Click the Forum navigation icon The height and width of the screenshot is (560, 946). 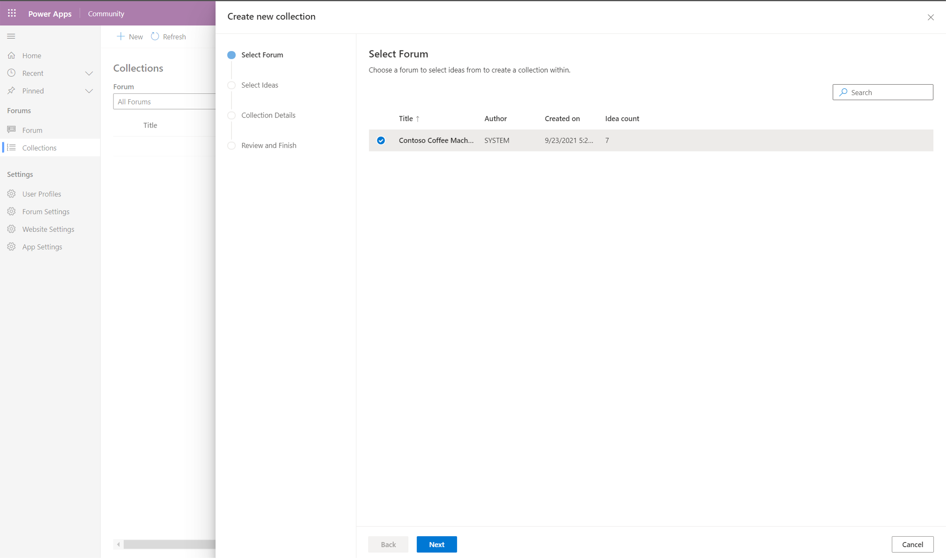[11, 129]
